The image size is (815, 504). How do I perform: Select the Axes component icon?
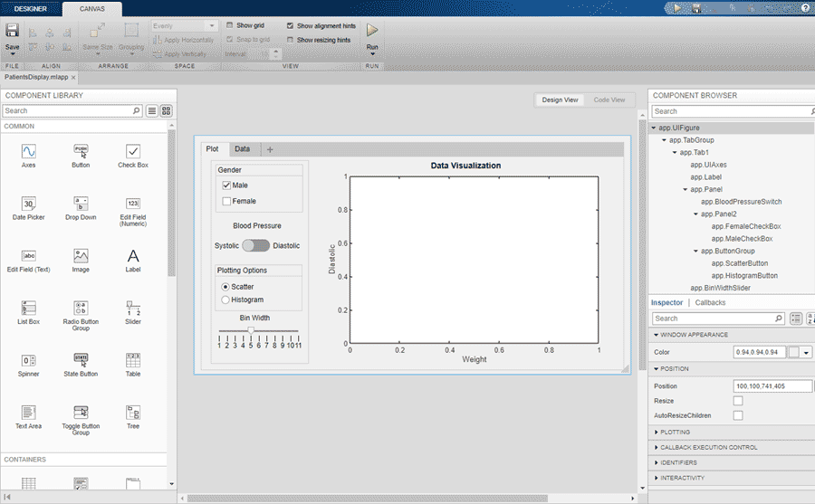(28, 151)
